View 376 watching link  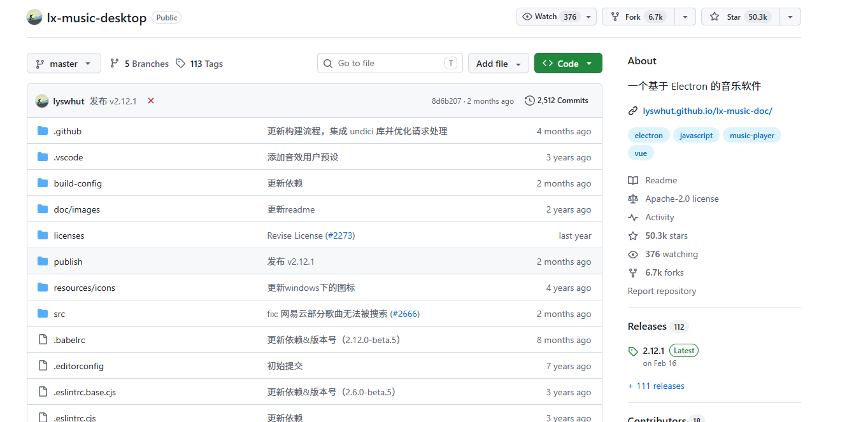point(671,254)
